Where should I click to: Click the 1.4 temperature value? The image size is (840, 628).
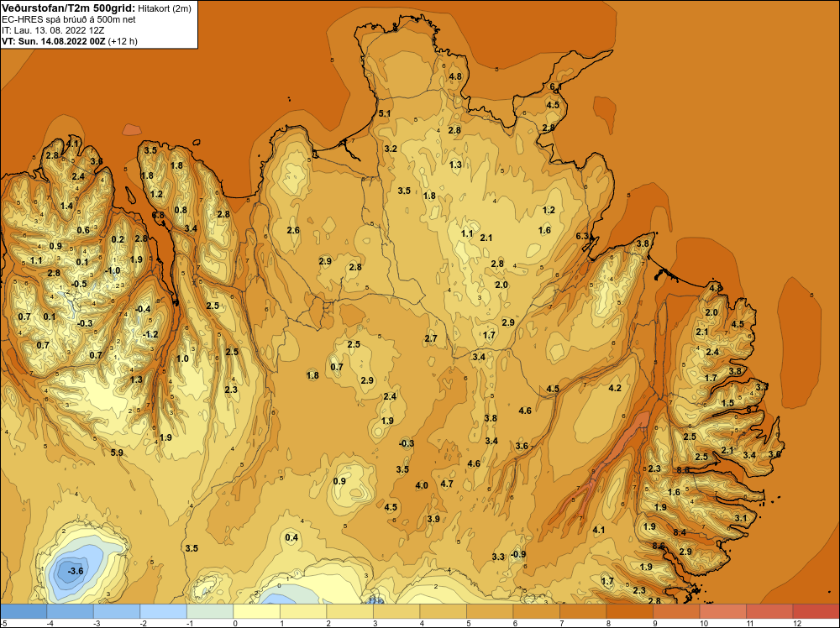tap(66, 206)
